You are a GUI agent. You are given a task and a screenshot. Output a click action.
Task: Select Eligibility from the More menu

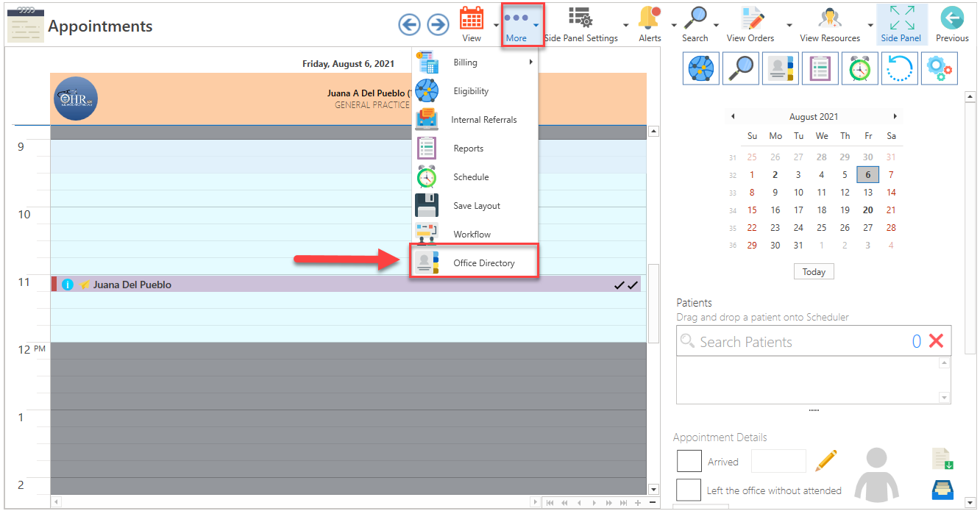pos(475,91)
